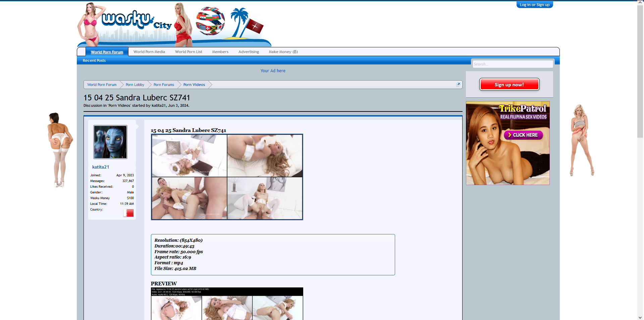Open the quick navigation icon in breadcrumb bar
Screen dimensions: 644x320
click(458, 85)
